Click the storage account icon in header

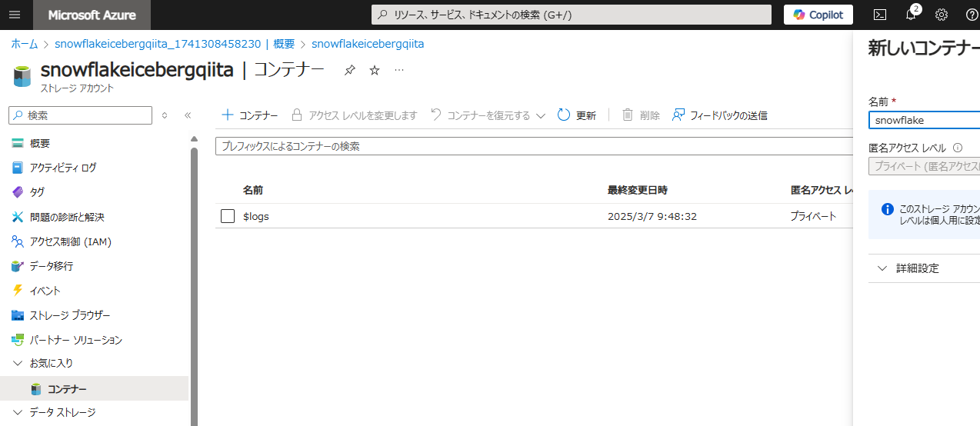[22, 76]
